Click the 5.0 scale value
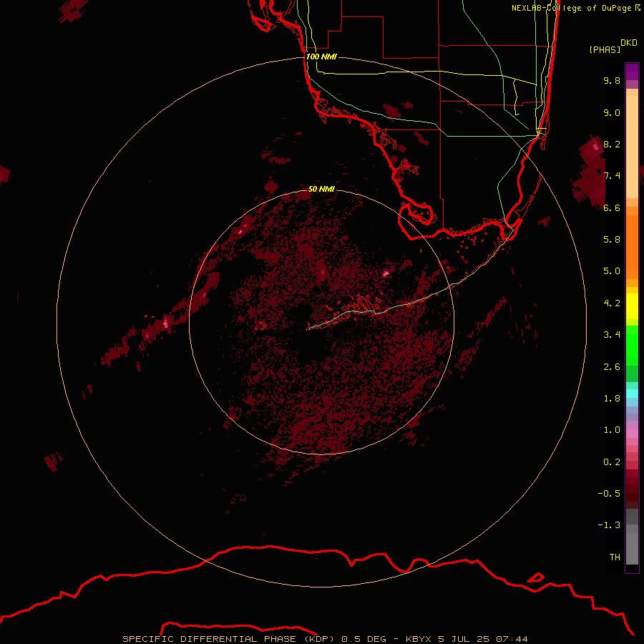Image resolution: width=644 pixels, height=644 pixels. (612, 271)
